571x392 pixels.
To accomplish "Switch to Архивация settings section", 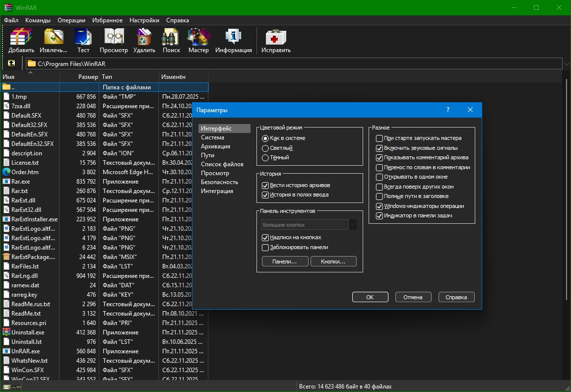I will (x=215, y=146).
